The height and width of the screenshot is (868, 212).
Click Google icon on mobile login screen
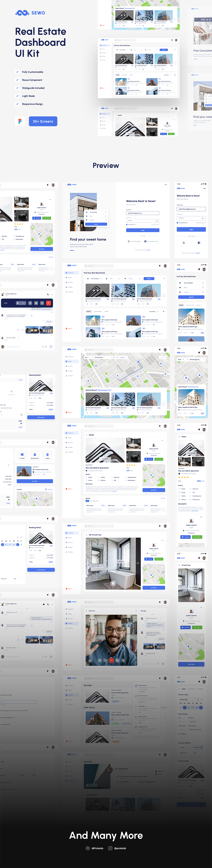point(184,243)
